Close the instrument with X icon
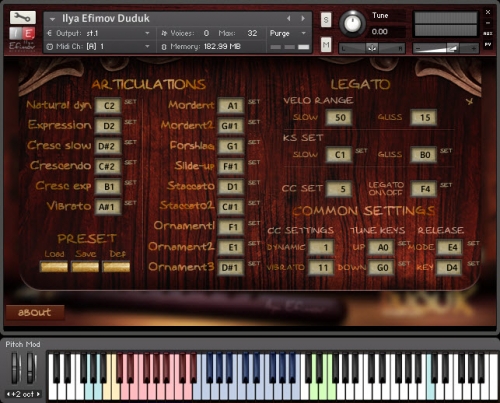Screen dimensions: 500x403 coord(488,12)
